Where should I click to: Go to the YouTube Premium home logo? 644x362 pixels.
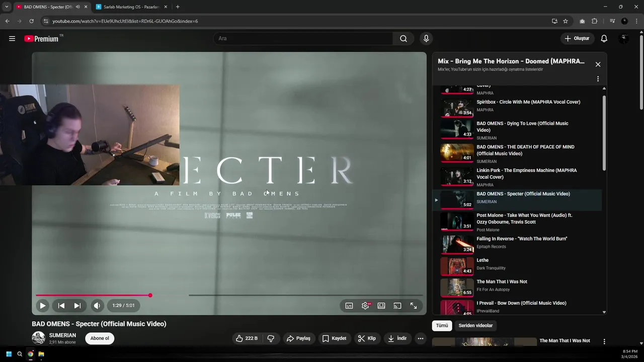[41, 39]
